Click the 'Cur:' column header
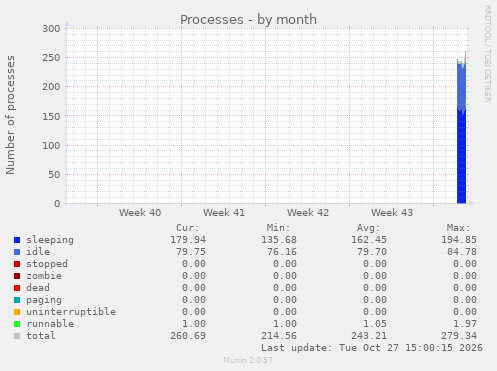The image size is (497, 371). (x=188, y=228)
